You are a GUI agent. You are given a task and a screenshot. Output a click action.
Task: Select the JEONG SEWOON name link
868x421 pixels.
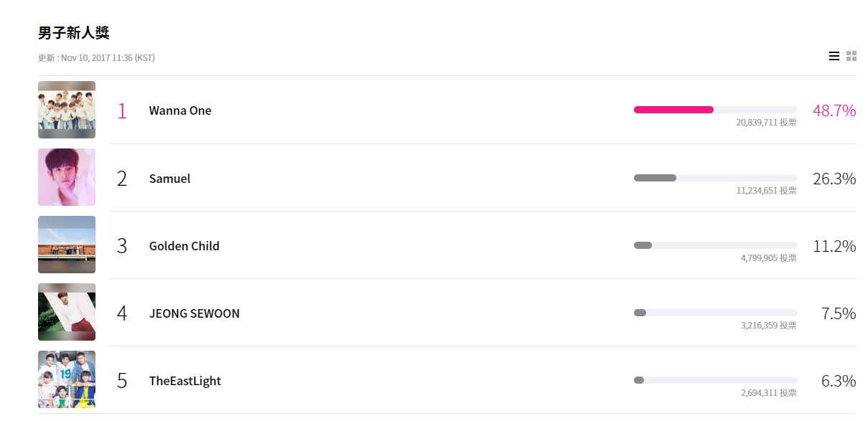point(195,313)
